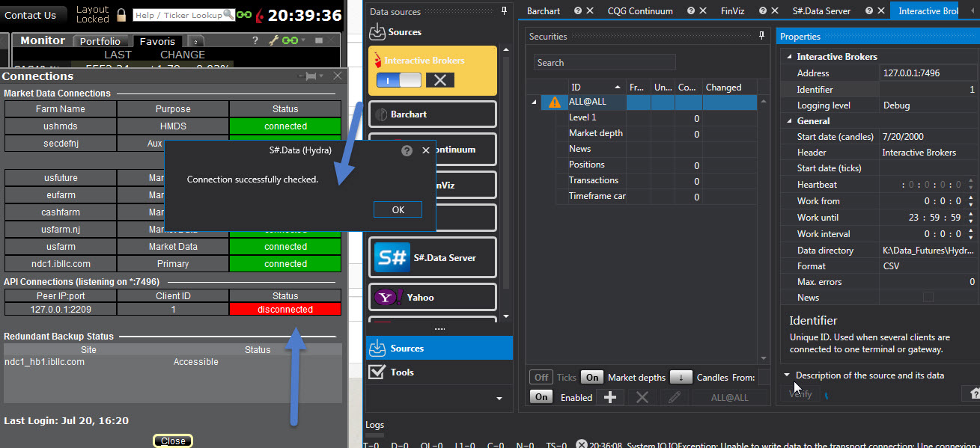Collapse the General property group

788,121
